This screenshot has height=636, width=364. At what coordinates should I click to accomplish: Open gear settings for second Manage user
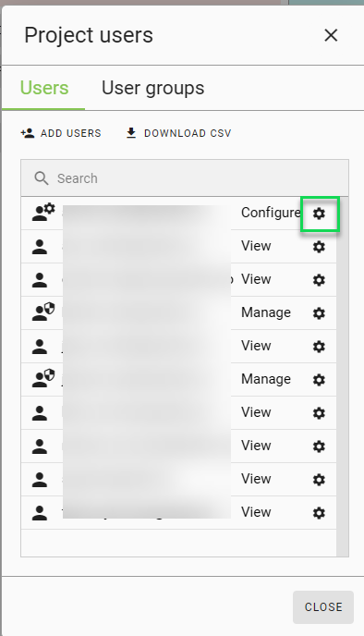[319, 380]
